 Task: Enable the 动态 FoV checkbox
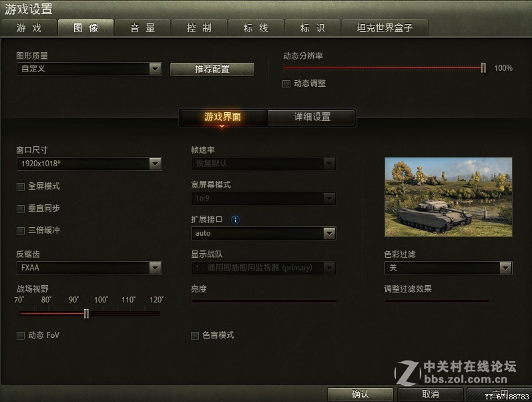(21, 335)
